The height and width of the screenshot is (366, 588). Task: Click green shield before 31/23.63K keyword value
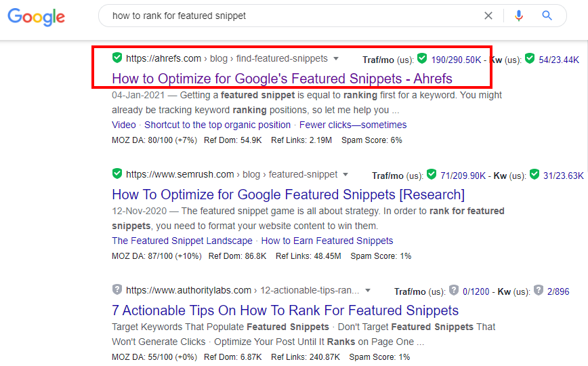pos(534,174)
